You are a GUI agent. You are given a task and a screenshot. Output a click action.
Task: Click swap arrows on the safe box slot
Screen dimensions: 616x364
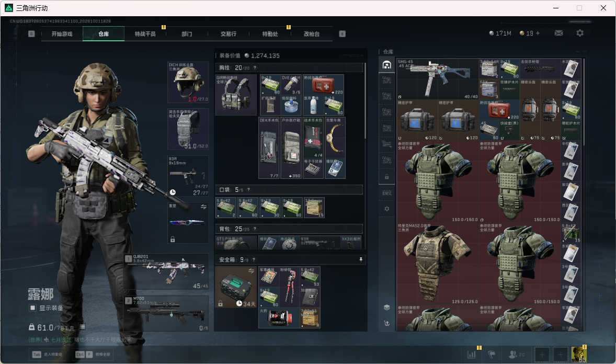pyautogui.click(x=251, y=271)
